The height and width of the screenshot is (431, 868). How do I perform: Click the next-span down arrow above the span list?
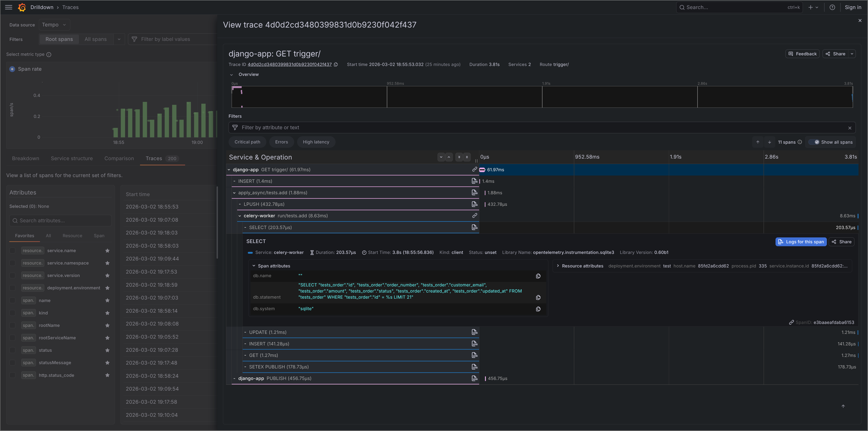[x=770, y=142]
